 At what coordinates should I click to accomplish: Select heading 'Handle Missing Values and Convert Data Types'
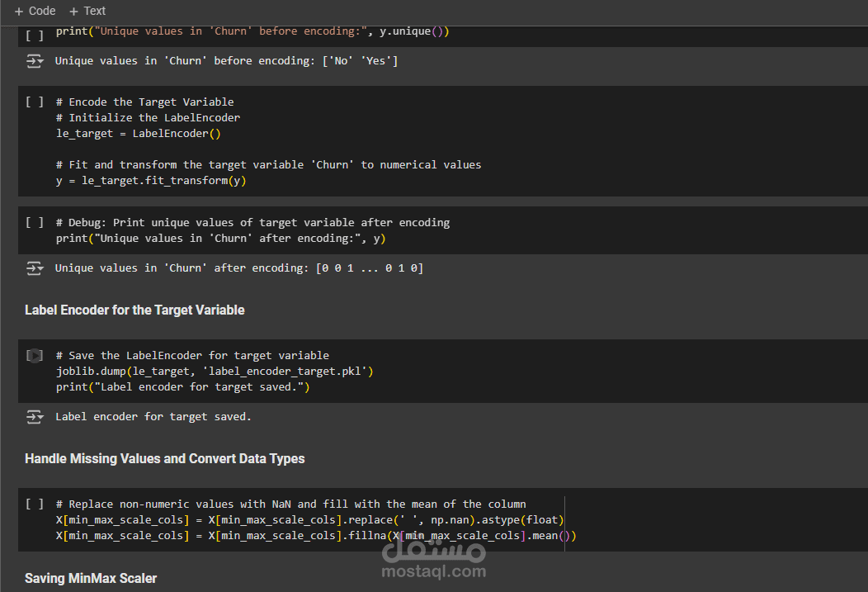[165, 458]
